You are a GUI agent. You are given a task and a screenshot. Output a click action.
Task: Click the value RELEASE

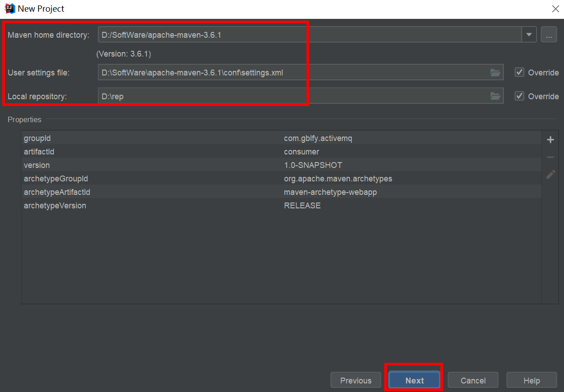302,206
